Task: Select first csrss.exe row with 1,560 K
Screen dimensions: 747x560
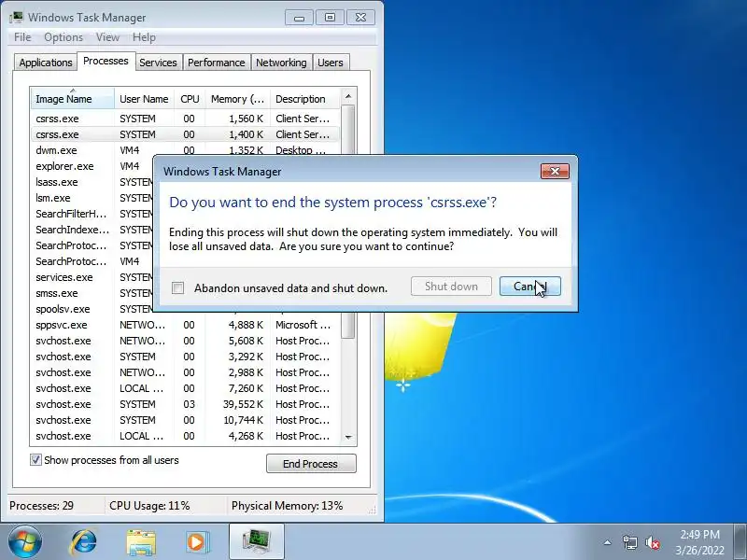Action: point(186,119)
